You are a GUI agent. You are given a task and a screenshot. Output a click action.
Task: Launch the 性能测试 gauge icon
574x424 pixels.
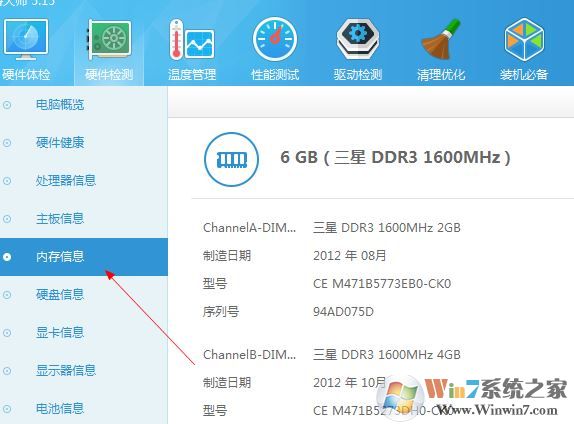pos(275,40)
